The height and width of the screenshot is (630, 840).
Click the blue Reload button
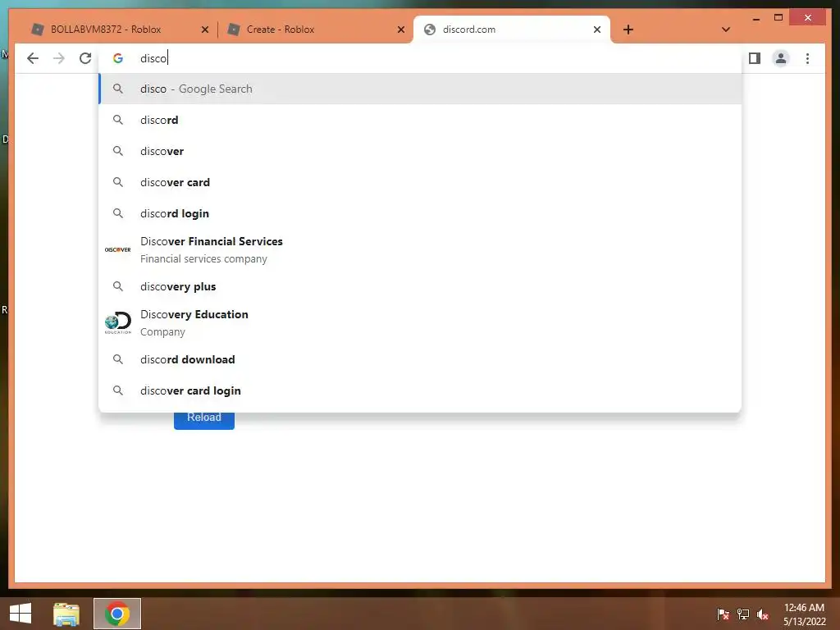[204, 421]
